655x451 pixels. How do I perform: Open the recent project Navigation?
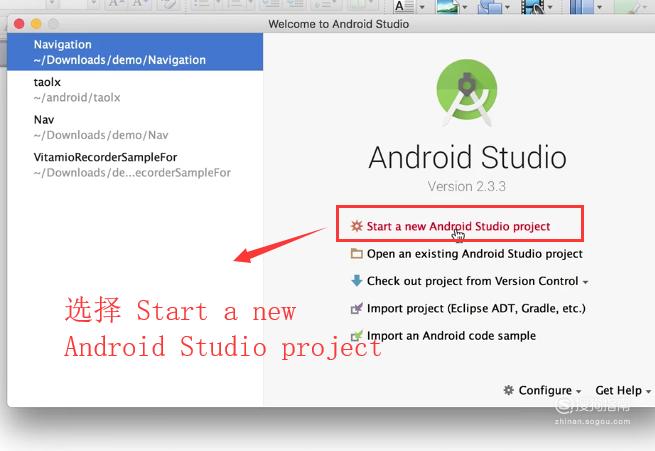[135, 52]
